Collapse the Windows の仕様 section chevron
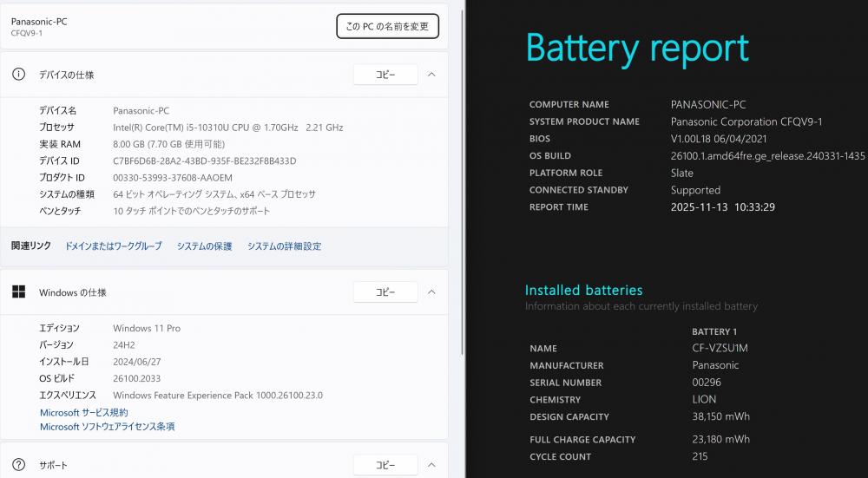 431,292
